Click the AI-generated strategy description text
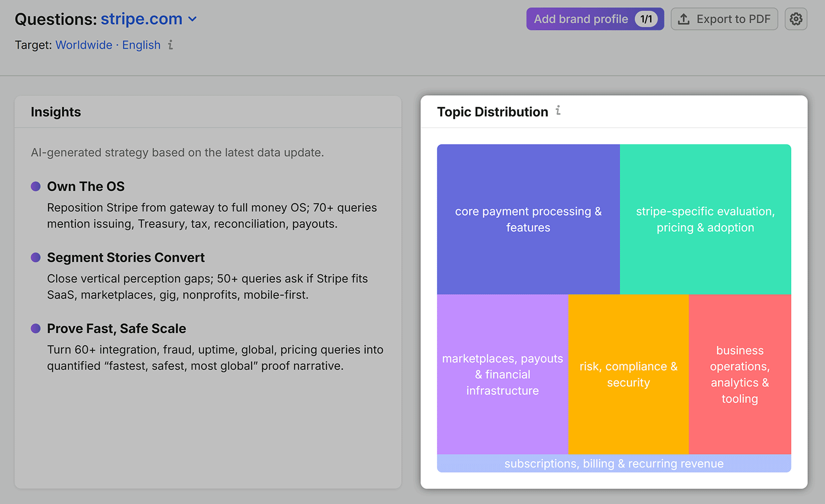The width and height of the screenshot is (825, 504). click(x=177, y=153)
